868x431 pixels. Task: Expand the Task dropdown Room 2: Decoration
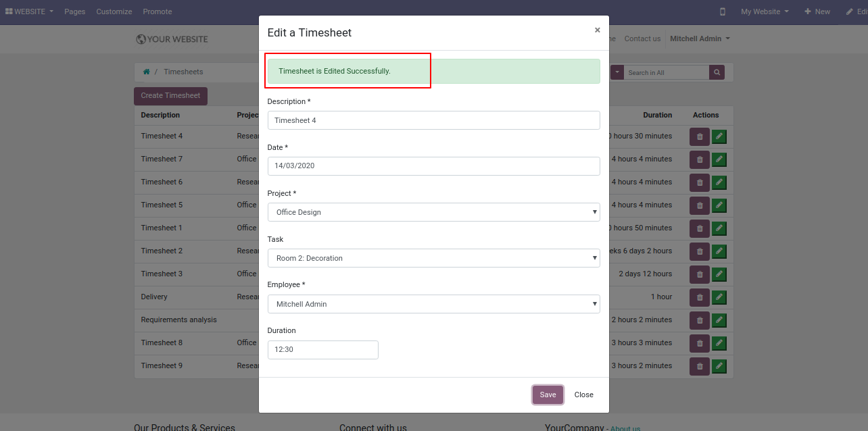click(433, 258)
